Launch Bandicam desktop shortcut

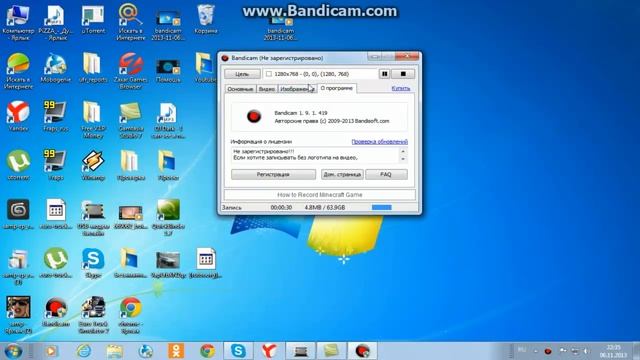56,312
